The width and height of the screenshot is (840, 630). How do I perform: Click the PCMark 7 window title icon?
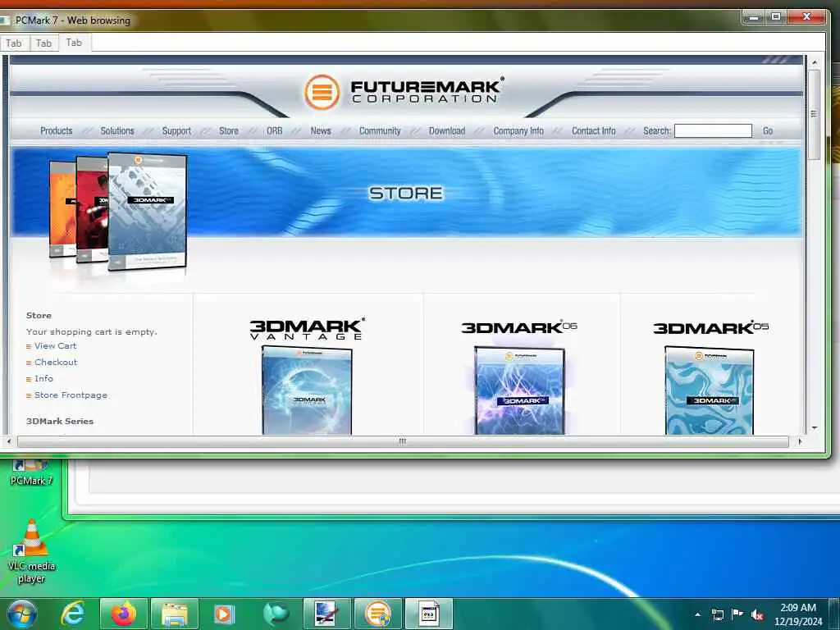(x=5, y=21)
